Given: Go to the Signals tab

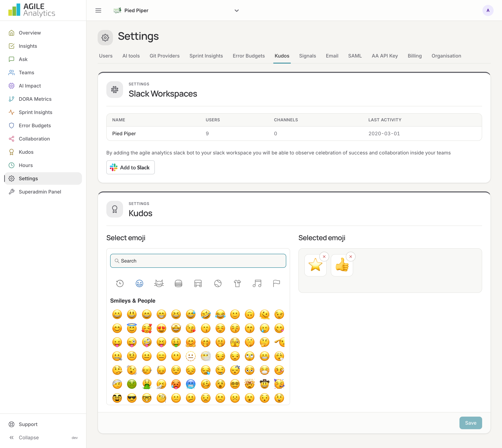Looking at the screenshot, I should coord(307,56).
